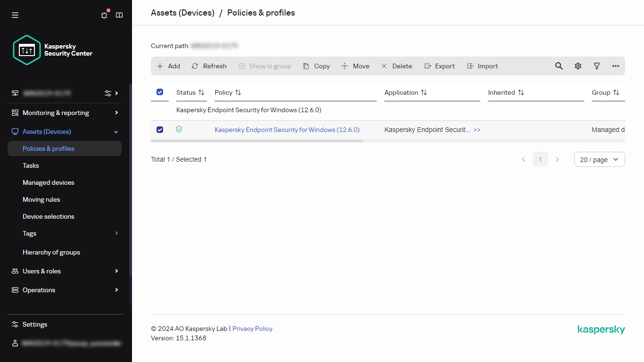Click the Add policy button
644x362 pixels.
pyautogui.click(x=168, y=66)
